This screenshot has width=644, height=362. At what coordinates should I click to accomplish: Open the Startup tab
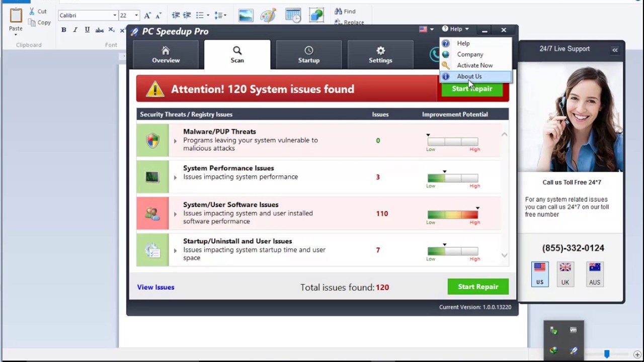pos(308,54)
